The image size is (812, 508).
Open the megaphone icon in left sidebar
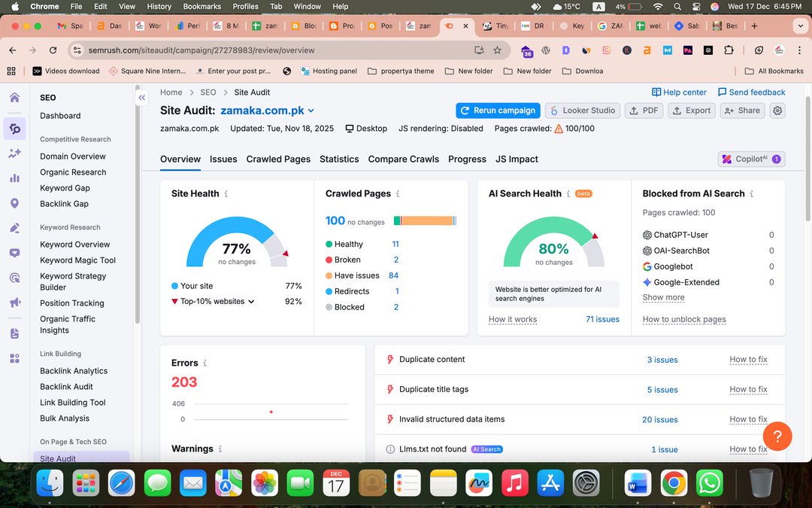click(14, 303)
